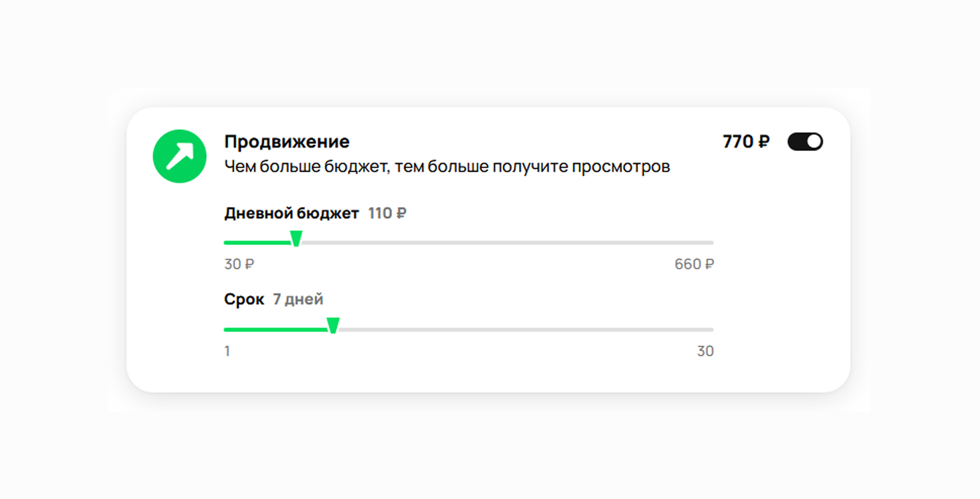This screenshot has height=499, width=980.
Task: Click the 770 ₽ total price
Action: [746, 142]
